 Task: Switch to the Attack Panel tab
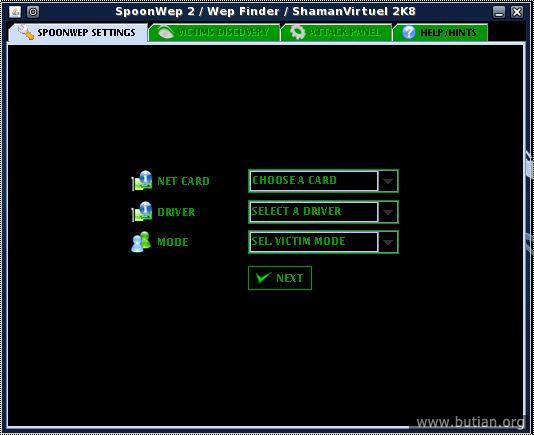336,33
